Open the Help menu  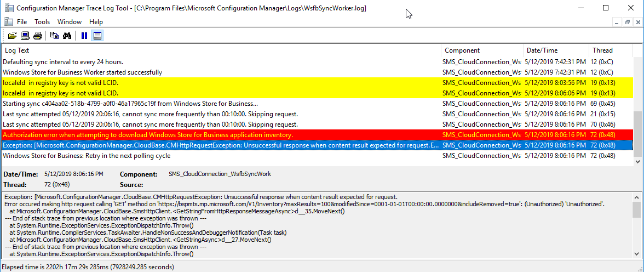click(96, 22)
